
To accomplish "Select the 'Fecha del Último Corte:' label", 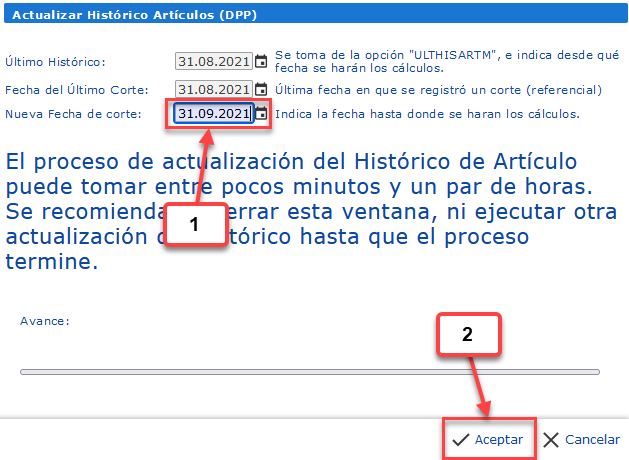I will [x=77, y=90].
